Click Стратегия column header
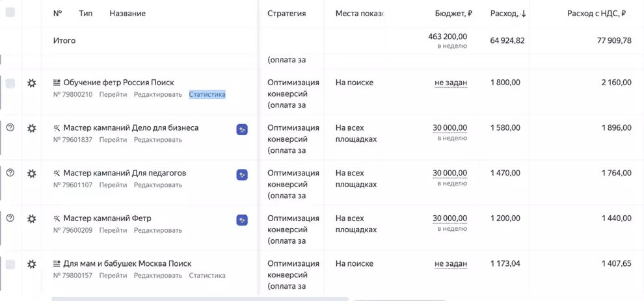This screenshot has width=644, height=301. (287, 14)
